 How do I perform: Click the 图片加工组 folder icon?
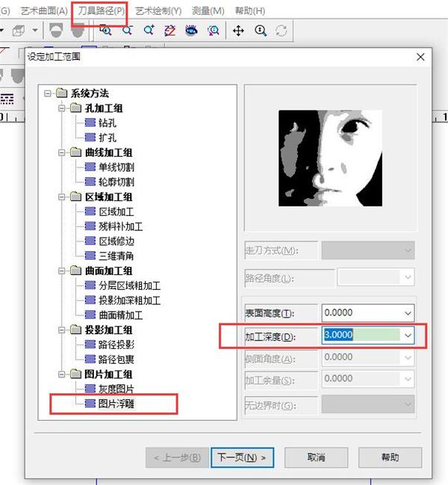coord(75,374)
